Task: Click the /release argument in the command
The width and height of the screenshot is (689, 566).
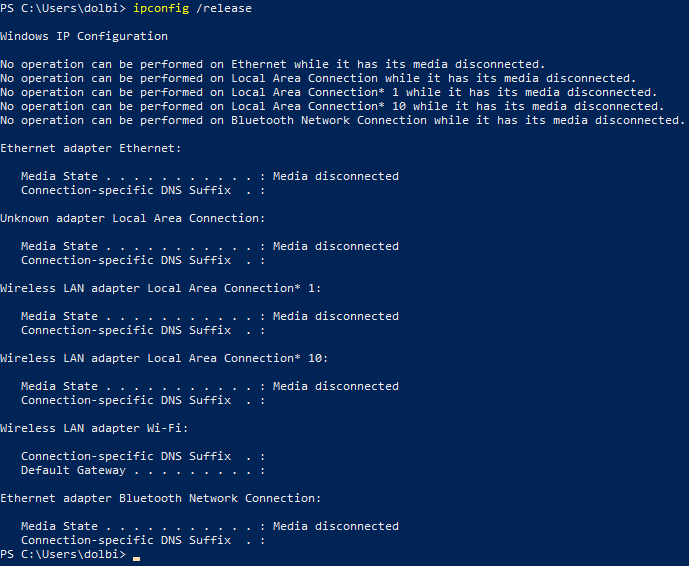Action: (x=224, y=8)
